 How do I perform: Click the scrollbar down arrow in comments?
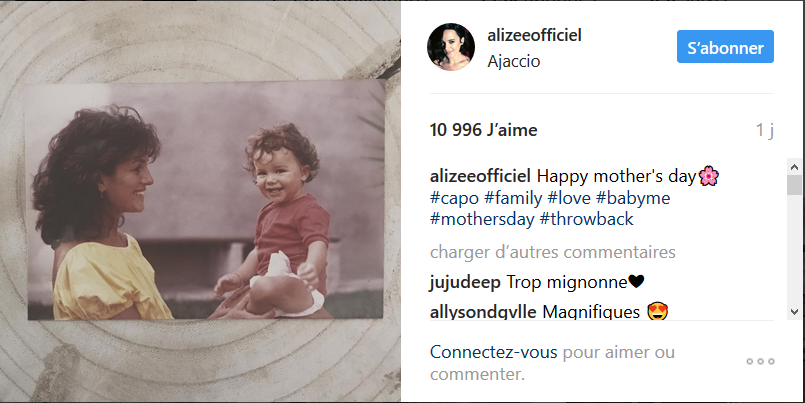(794, 312)
